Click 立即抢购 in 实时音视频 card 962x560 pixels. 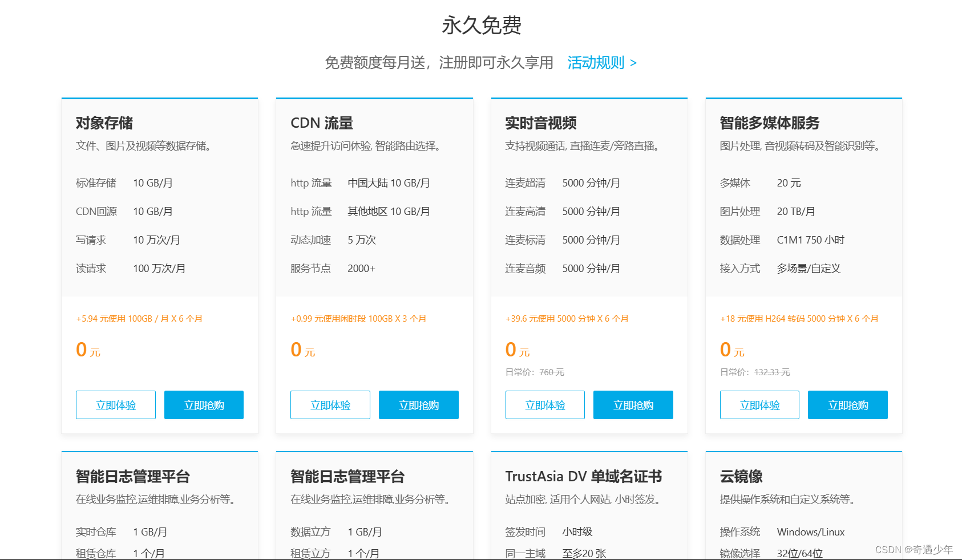(633, 405)
